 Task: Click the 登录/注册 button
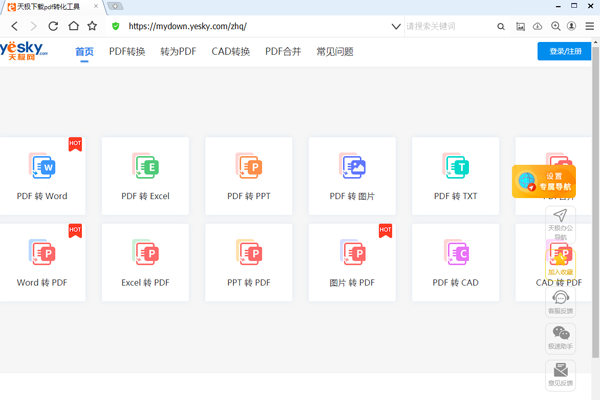563,51
